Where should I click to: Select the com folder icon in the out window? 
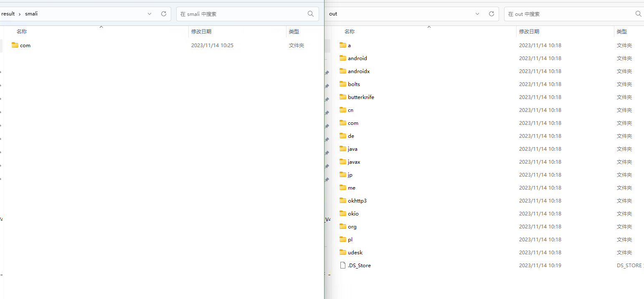click(x=343, y=123)
